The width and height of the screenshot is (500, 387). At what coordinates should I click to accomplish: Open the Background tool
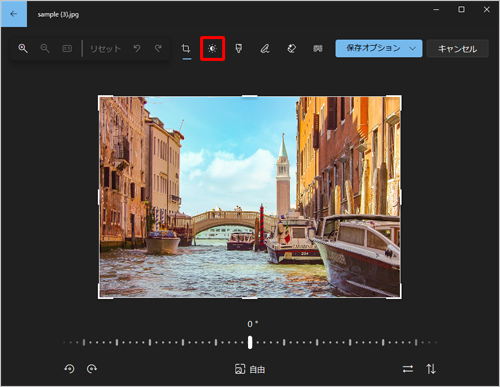click(x=318, y=49)
